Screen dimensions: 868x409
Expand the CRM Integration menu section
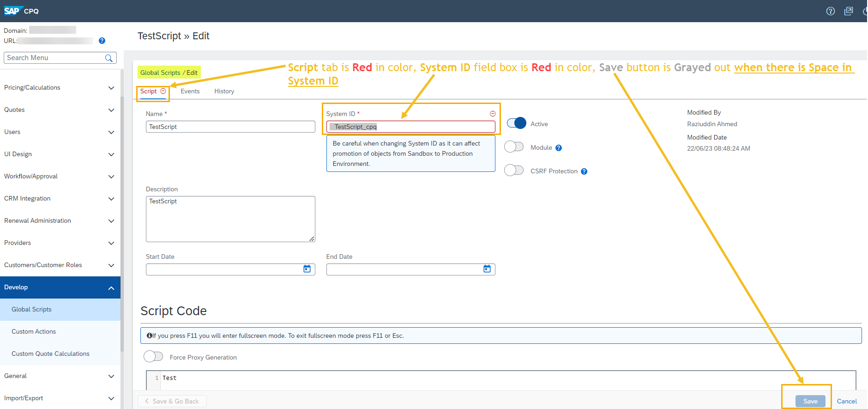coord(60,199)
